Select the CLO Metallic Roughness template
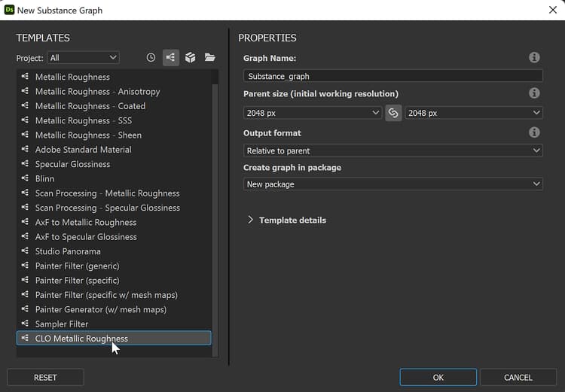This screenshot has height=392, width=565. point(114,339)
